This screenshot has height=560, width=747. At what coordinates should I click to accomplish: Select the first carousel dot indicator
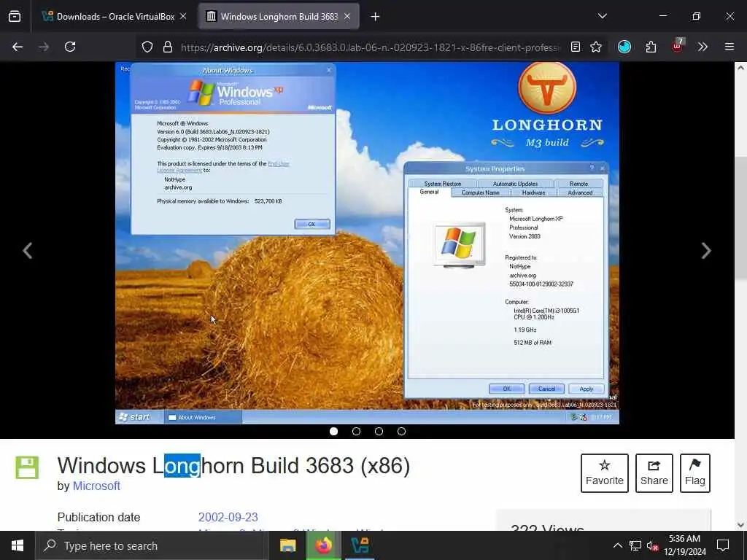[333, 432]
